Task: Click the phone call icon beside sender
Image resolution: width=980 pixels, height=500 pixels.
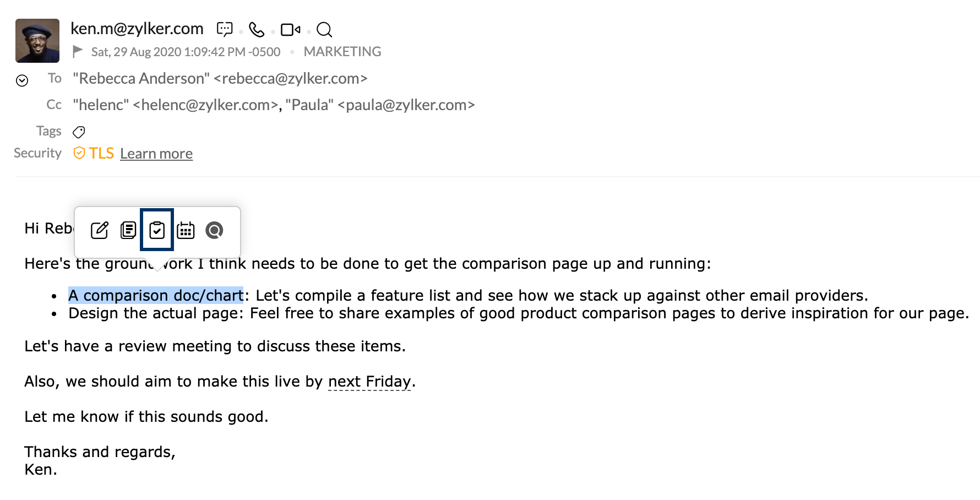Action: click(x=257, y=29)
